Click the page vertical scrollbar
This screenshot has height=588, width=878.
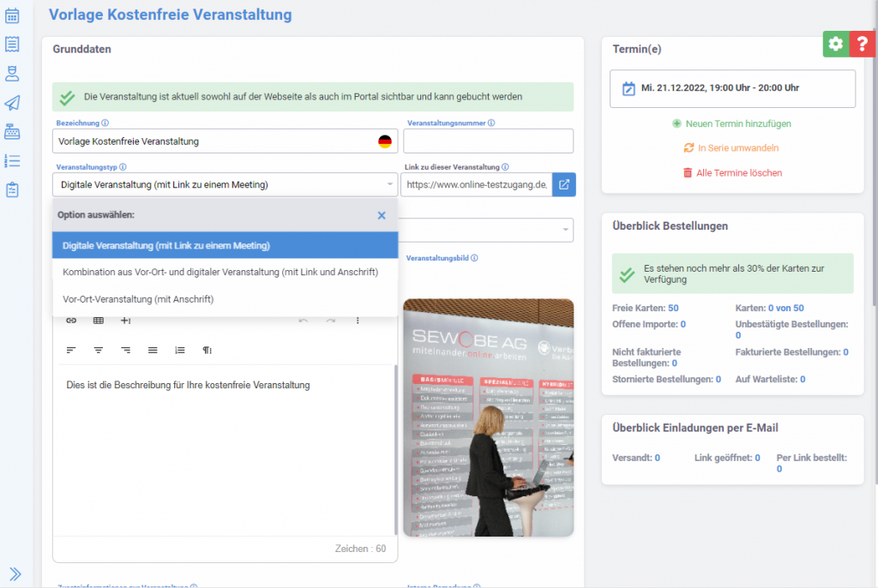tap(875, 168)
